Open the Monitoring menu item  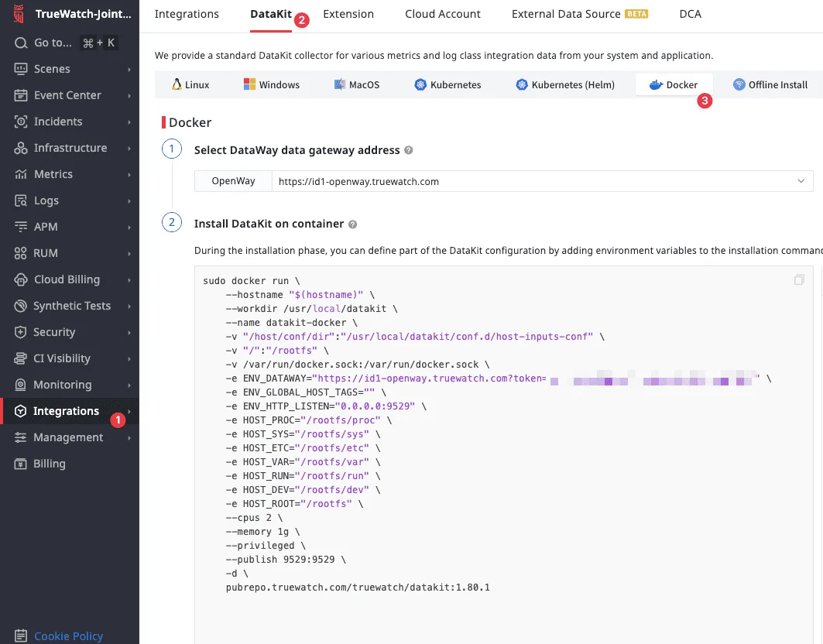pyautogui.click(x=69, y=385)
